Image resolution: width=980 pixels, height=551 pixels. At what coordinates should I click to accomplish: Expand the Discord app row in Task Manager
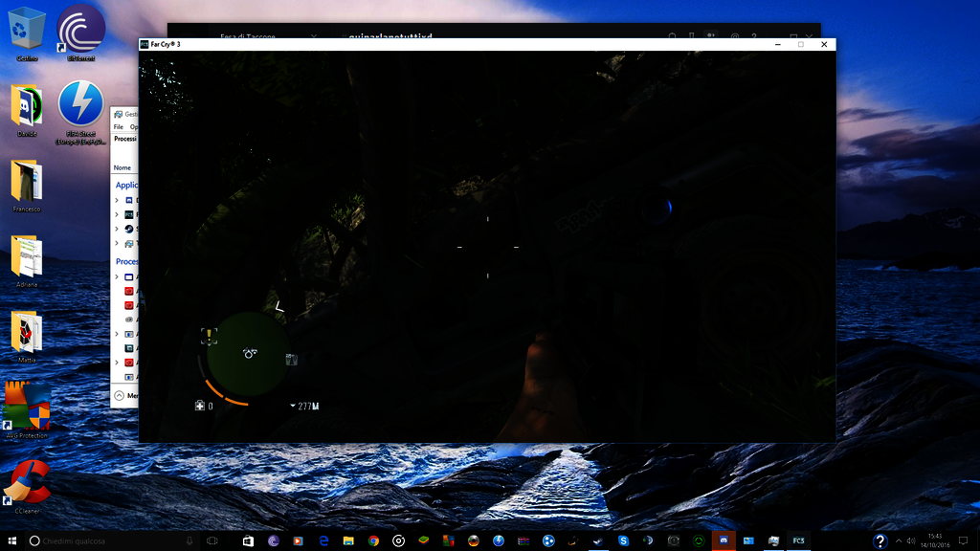click(117, 200)
